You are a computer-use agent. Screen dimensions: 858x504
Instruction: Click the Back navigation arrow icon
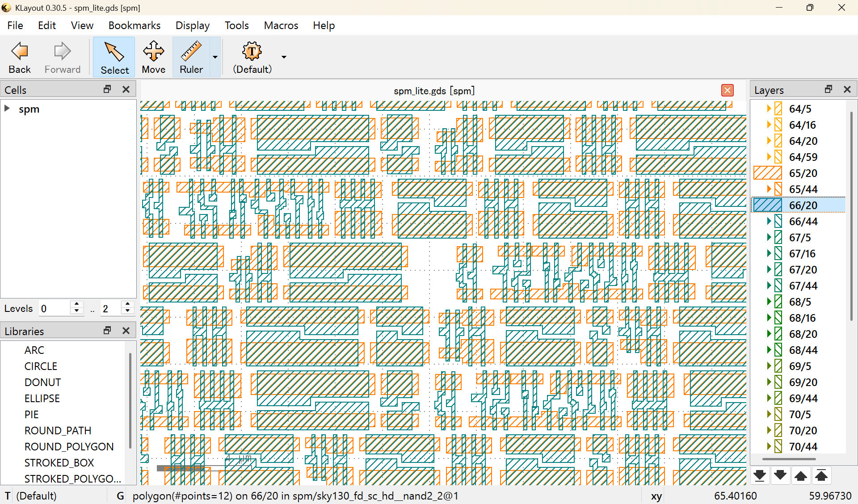[x=20, y=52]
